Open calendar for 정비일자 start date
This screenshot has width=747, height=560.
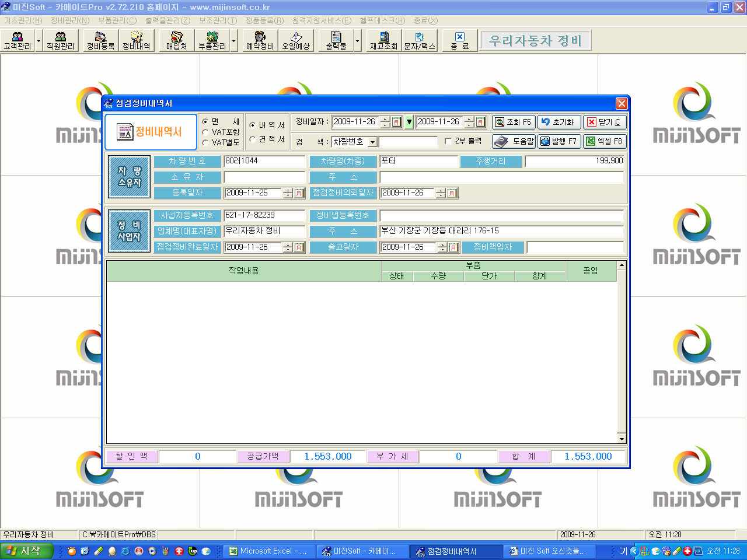click(x=397, y=122)
